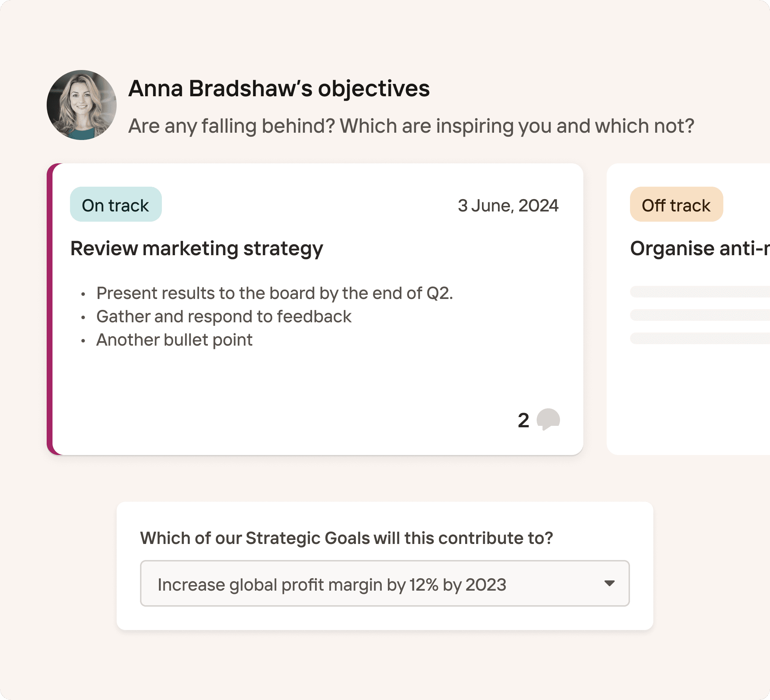
Task: Click the first placeholder line in Off track card
Action: (x=700, y=291)
